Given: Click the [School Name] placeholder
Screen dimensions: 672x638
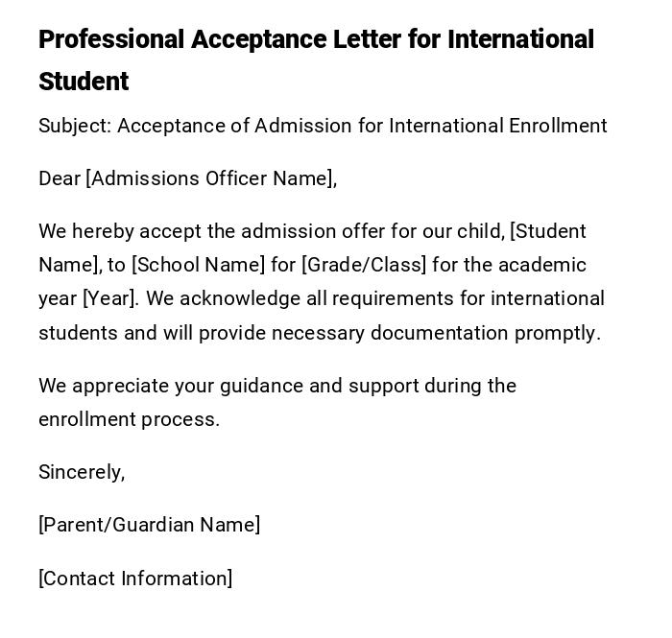Looking at the screenshot, I should click(198, 265).
